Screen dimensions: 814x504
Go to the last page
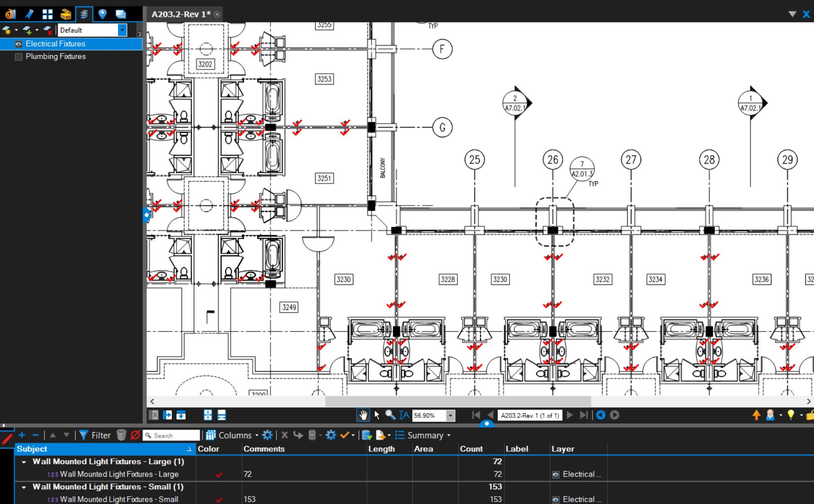pos(584,415)
